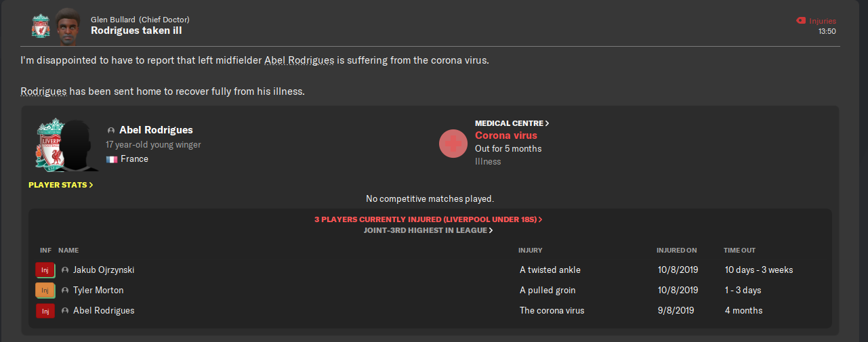The width and height of the screenshot is (868, 342).
Task: Open the 3 Players Currently Injured list
Action: point(428,219)
